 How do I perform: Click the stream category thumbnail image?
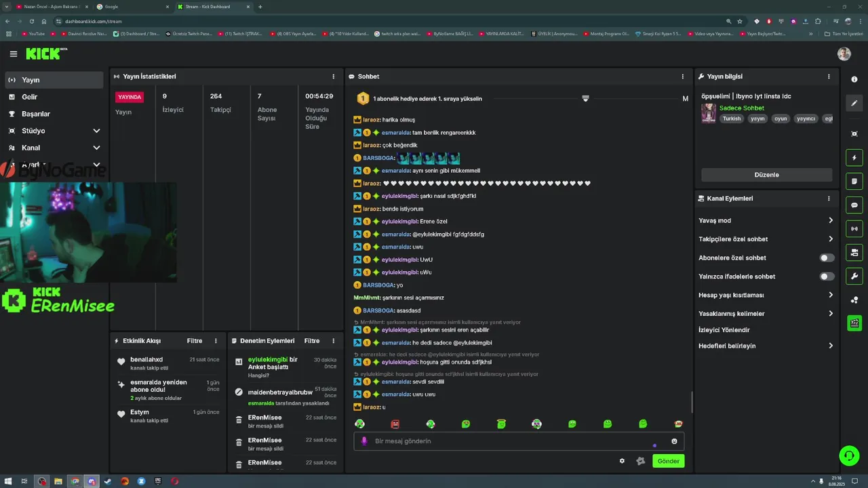pos(709,113)
